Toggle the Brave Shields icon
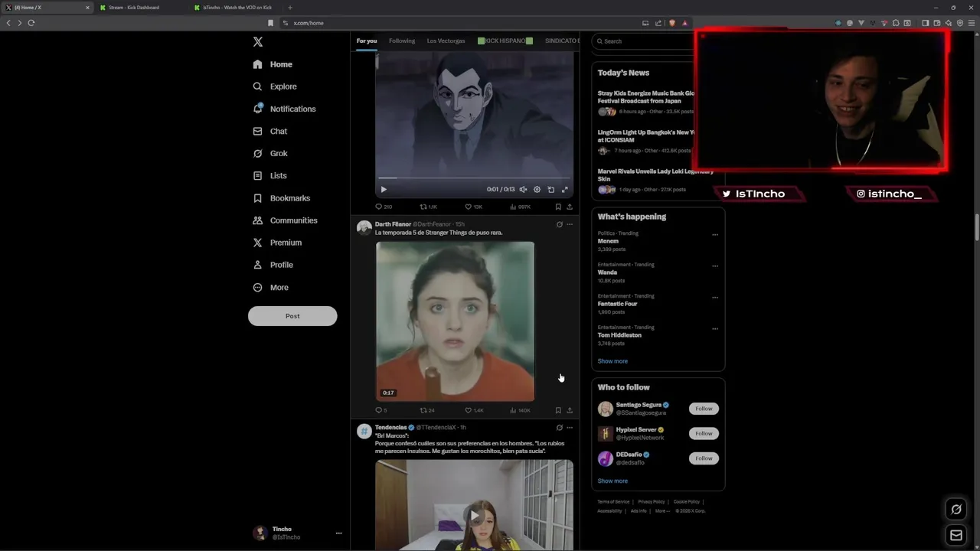 tap(672, 23)
